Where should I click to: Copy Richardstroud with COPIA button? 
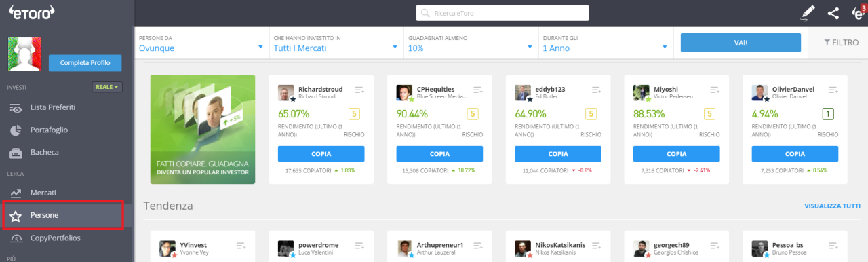(321, 153)
